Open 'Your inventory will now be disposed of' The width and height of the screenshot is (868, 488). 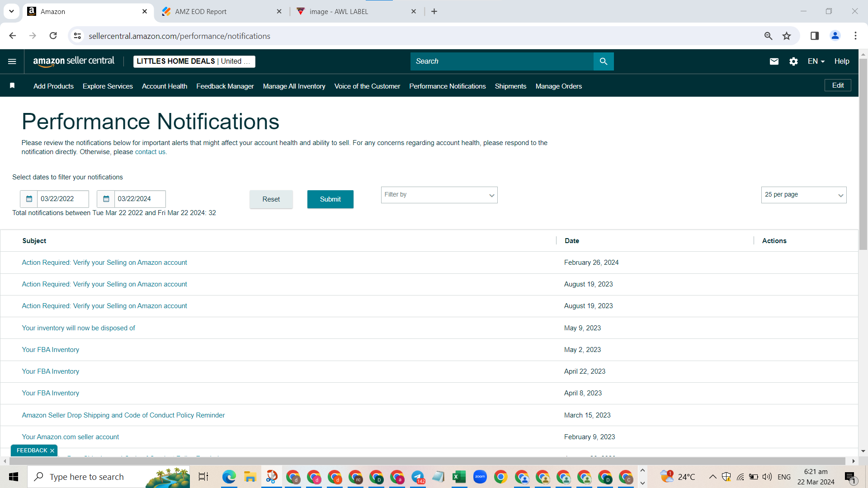pos(78,328)
